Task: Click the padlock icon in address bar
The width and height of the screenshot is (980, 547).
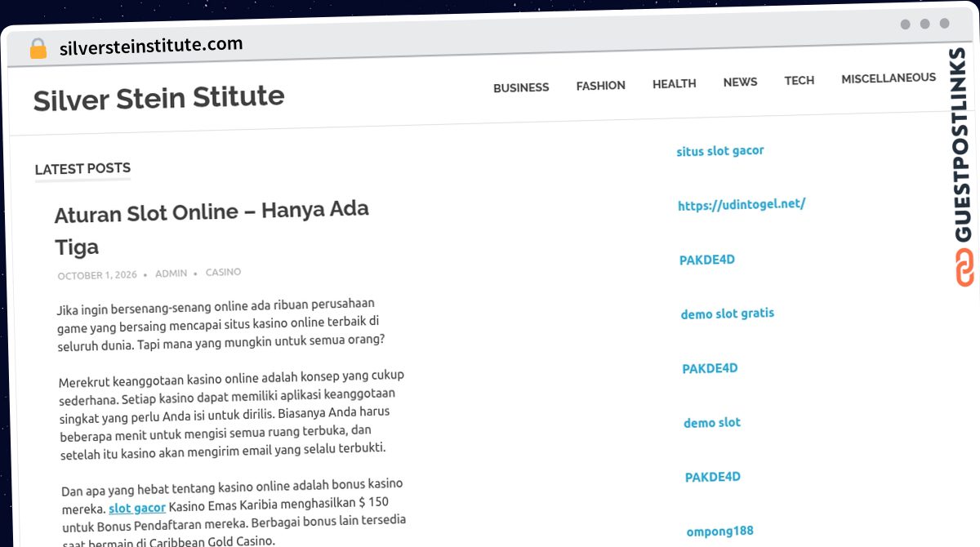Action: (38, 49)
